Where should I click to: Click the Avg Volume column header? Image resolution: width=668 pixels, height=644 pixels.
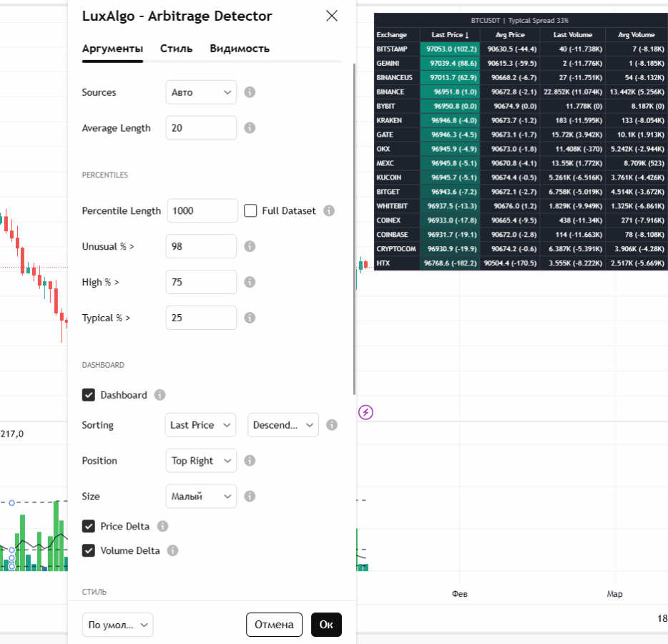(636, 35)
